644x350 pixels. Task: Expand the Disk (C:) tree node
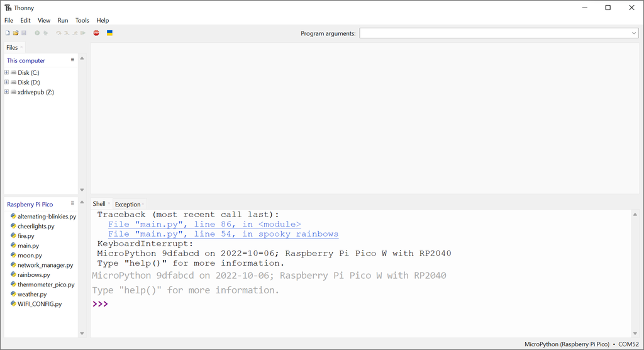click(x=6, y=72)
